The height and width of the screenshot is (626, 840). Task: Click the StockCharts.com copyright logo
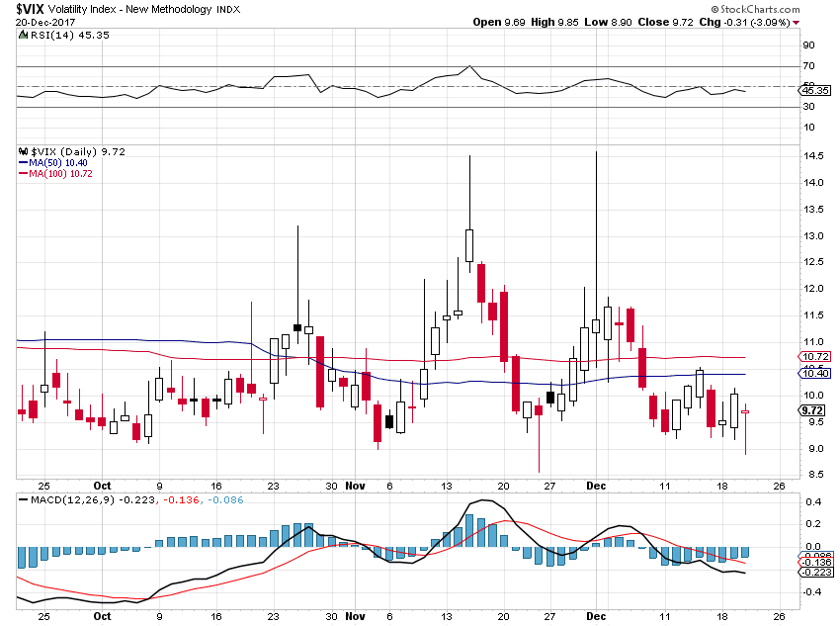coord(755,9)
